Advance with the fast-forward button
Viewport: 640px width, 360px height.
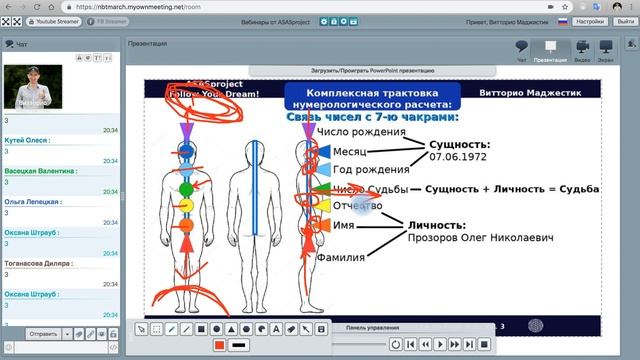click(455, 344)
